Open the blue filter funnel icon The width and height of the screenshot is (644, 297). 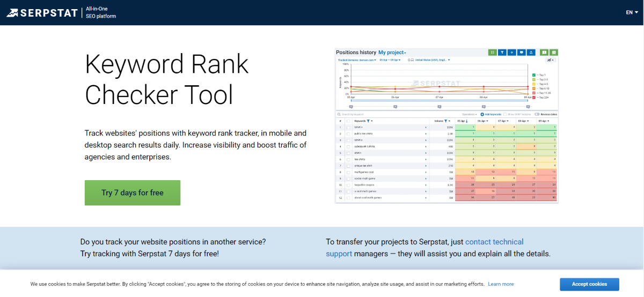502,53
